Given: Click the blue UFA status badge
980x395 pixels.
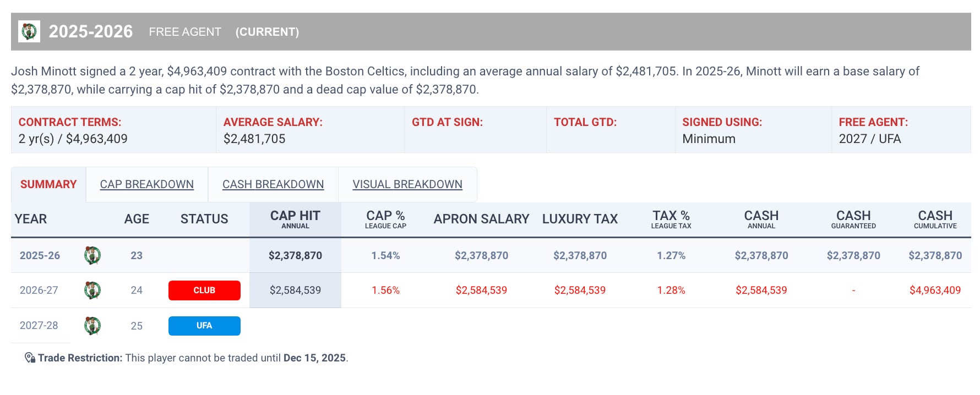Looking at the screenshot, I should click(204, 326).
